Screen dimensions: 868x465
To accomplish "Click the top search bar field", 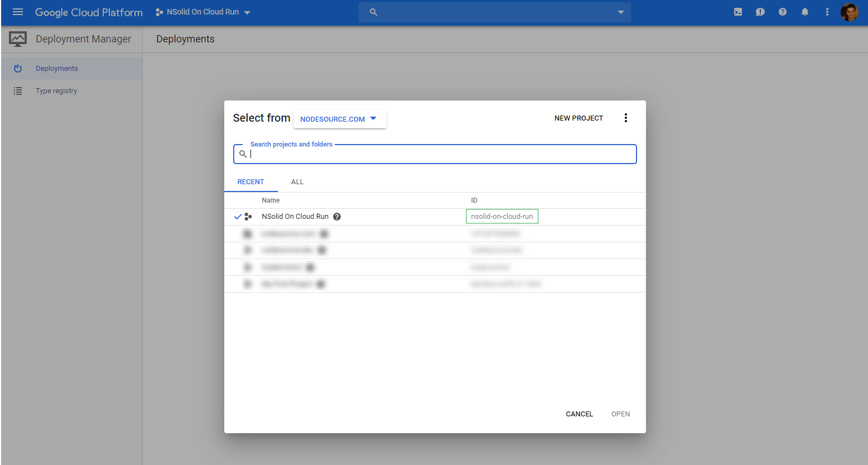I will tap(494, 12).
